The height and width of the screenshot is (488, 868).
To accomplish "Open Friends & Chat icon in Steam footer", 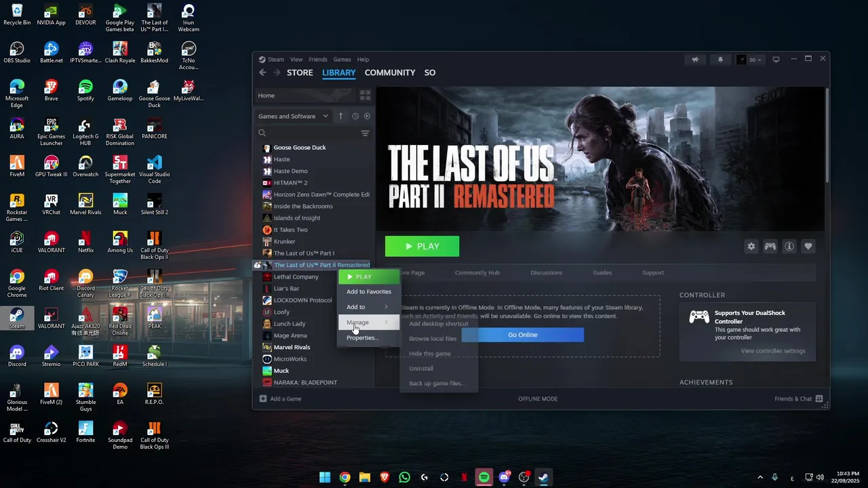I will [819, 399].
